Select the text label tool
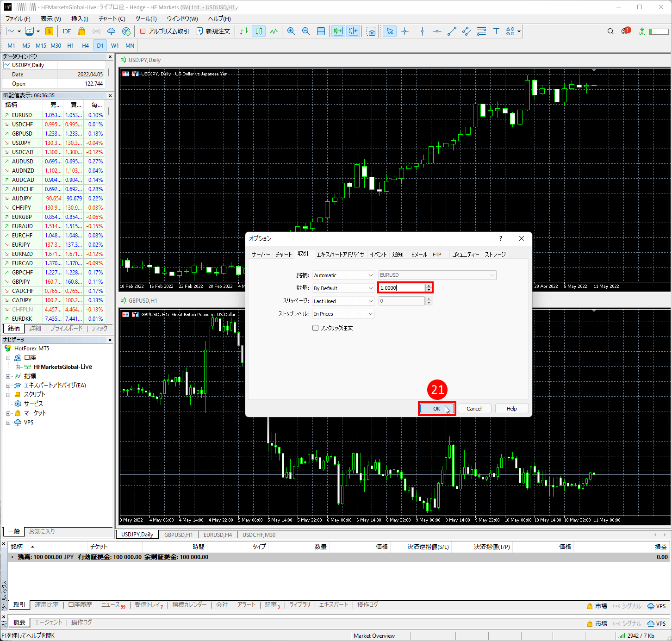Screen dimensions: 672x641 pos(496,31)
